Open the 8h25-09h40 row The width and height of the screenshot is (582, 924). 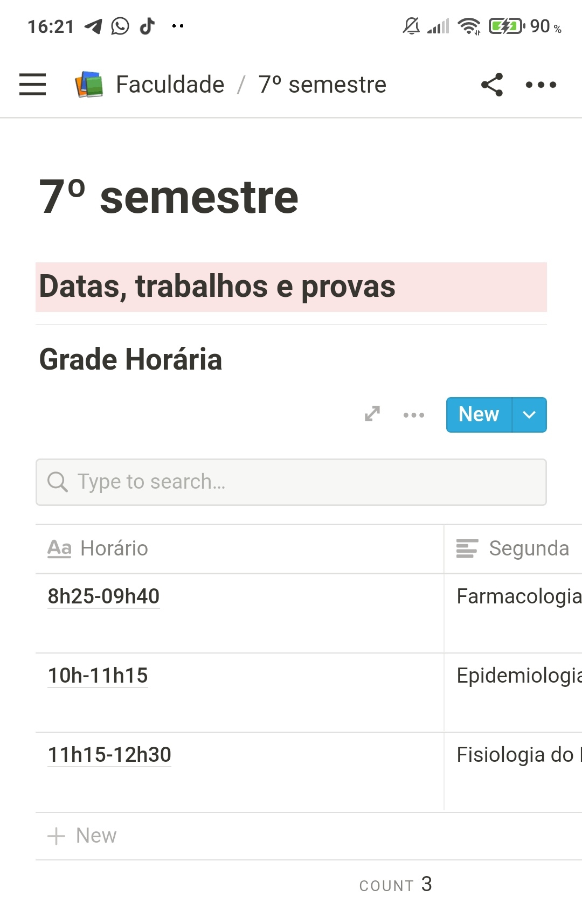point(103,596)
